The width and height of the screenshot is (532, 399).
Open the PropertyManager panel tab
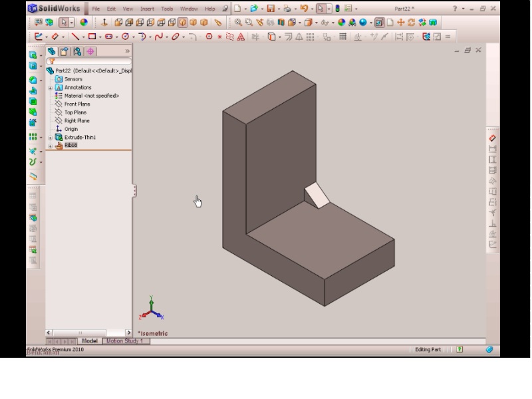[x=65, y=51]
